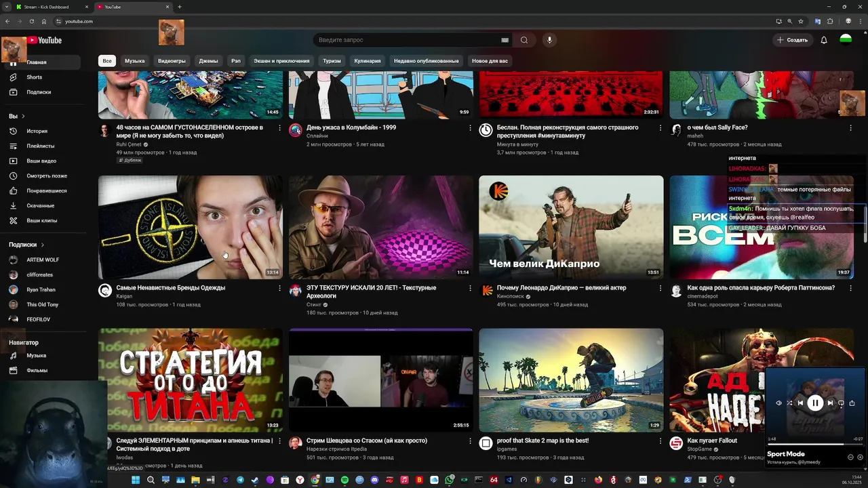The width and height of the screenshot is (868, 488).
Task: Toggle shuffle in the mini-player
Action: click(789, 403)
